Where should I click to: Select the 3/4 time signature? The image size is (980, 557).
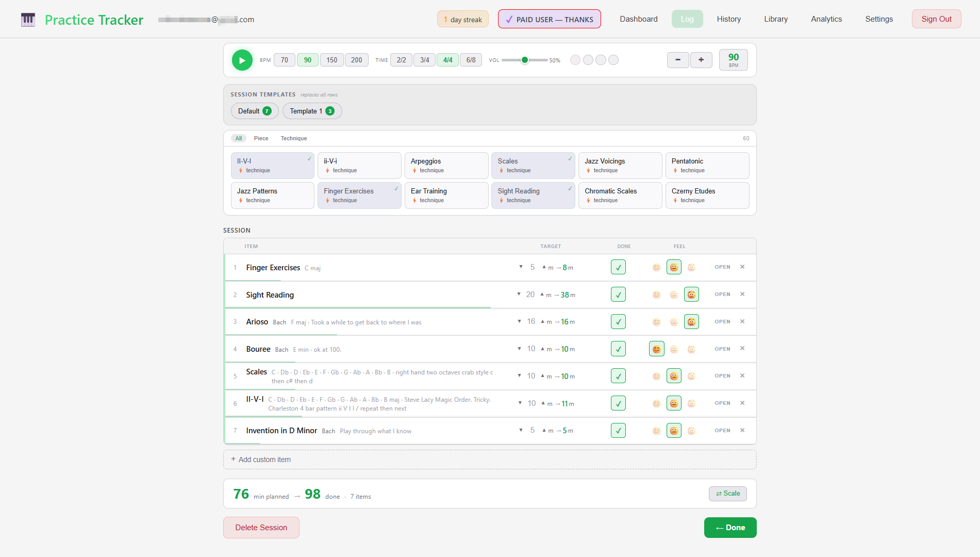[424, 60]
